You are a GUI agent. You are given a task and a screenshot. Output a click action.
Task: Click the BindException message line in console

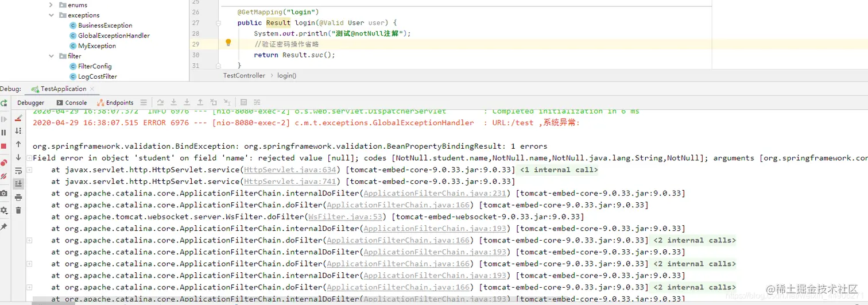point(290,146)
